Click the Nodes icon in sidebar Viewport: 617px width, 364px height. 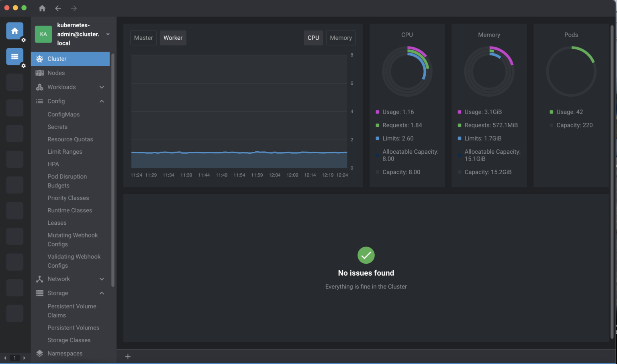click(39, 73)
